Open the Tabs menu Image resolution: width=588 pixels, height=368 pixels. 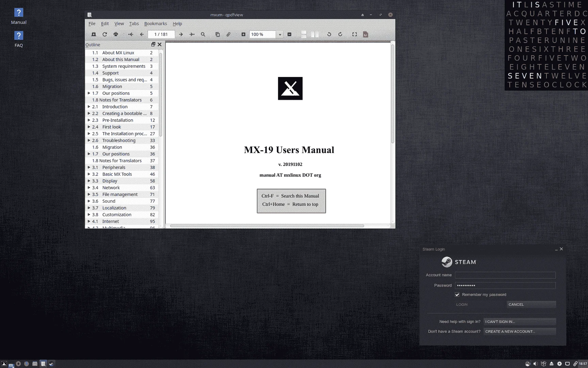[134, 24]
